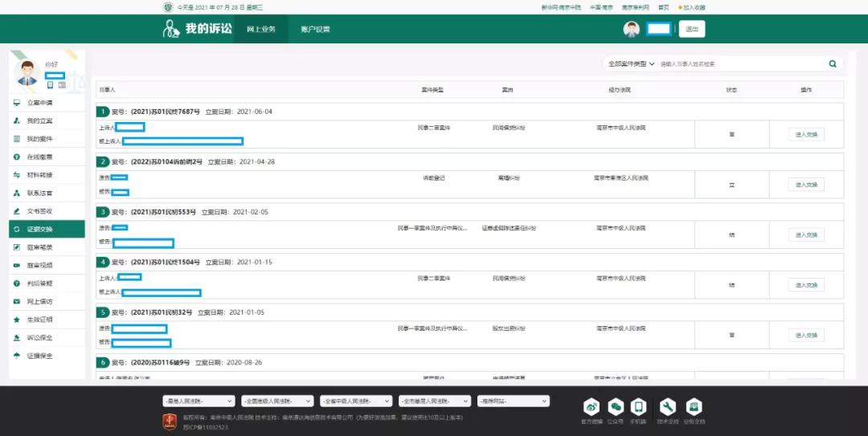
Task: Click case number (2021)苏01民终1504号
Action: point(166,263)
